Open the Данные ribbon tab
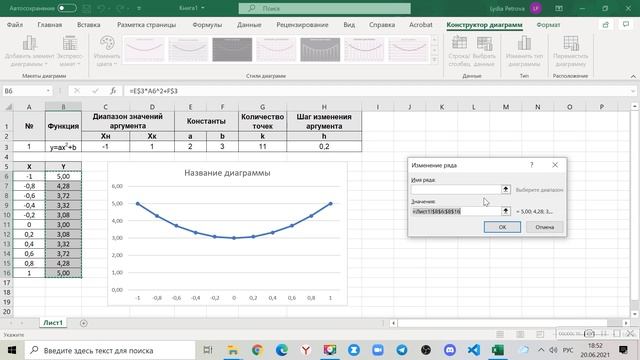Screen dimensions: 640x360 point(249,25)
